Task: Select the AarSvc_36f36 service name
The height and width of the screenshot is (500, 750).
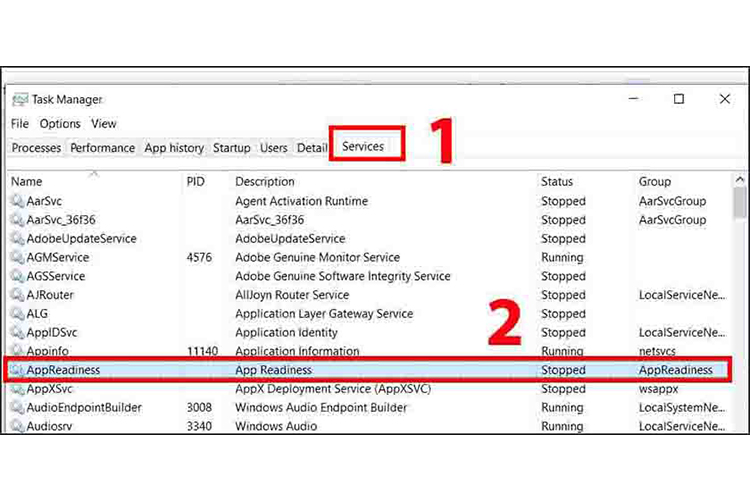Action: (x=61, y=220)
